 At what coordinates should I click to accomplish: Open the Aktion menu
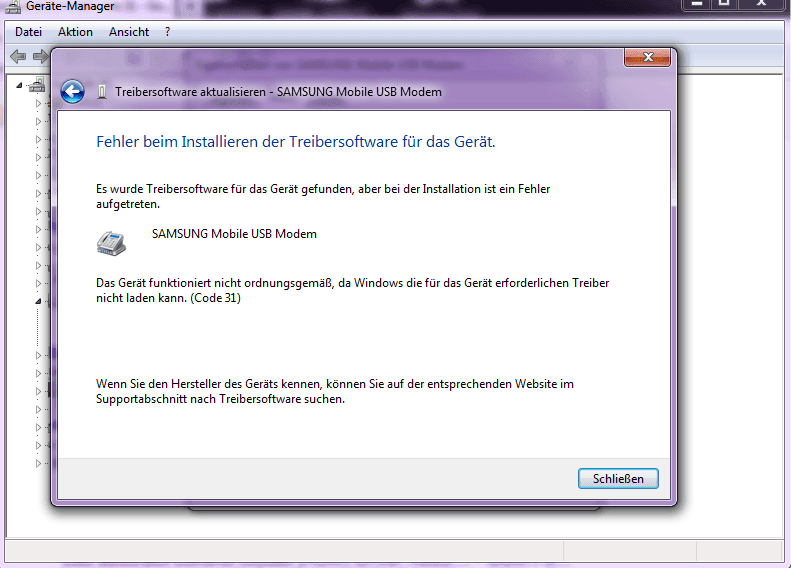[x=75, y=32]
